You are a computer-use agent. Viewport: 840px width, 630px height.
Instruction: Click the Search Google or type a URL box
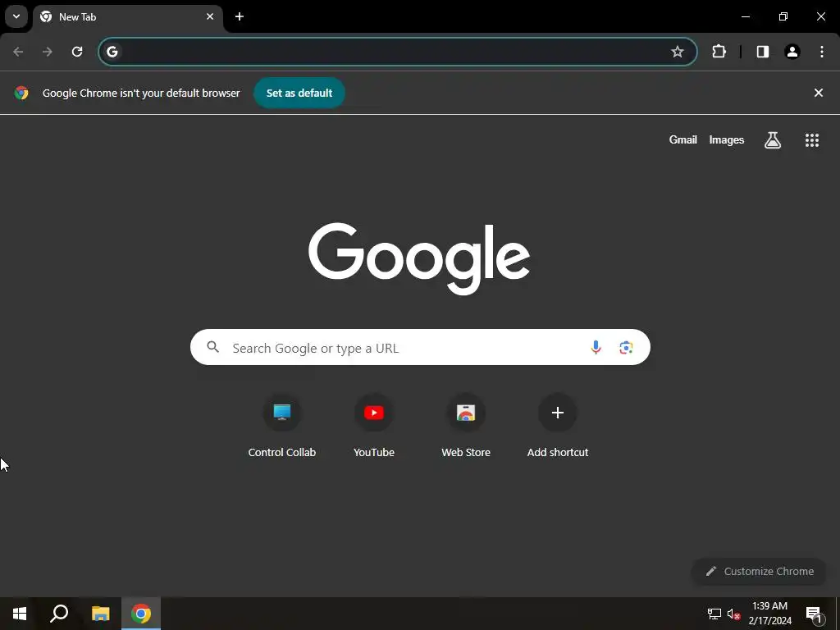[x=420, y=347]
